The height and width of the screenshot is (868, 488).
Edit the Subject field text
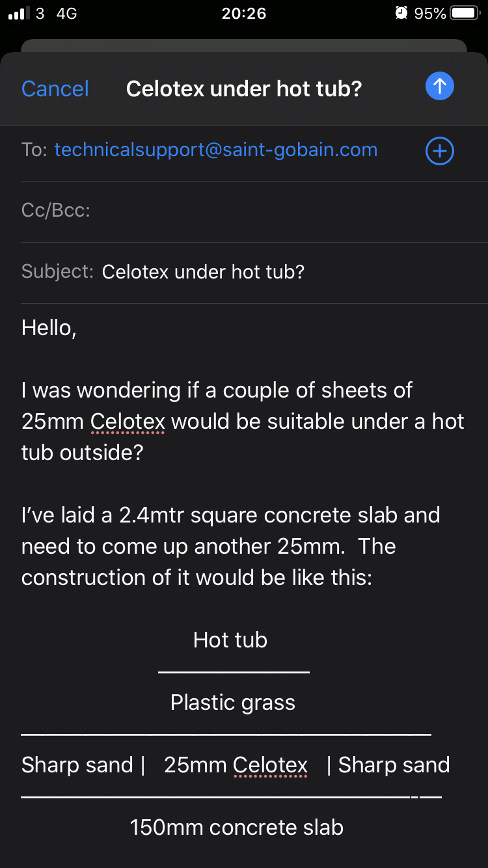pos(203,272)
